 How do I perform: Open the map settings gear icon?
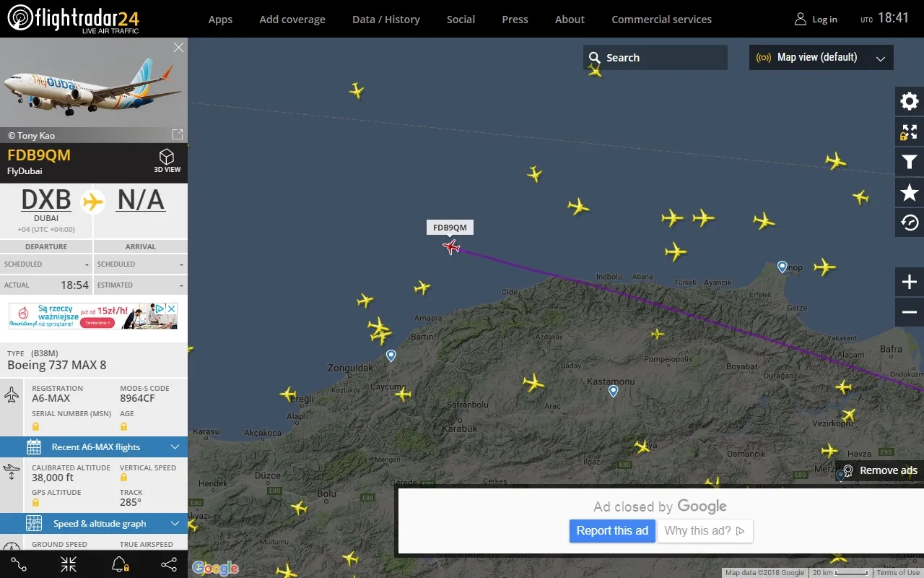[908, 101]
